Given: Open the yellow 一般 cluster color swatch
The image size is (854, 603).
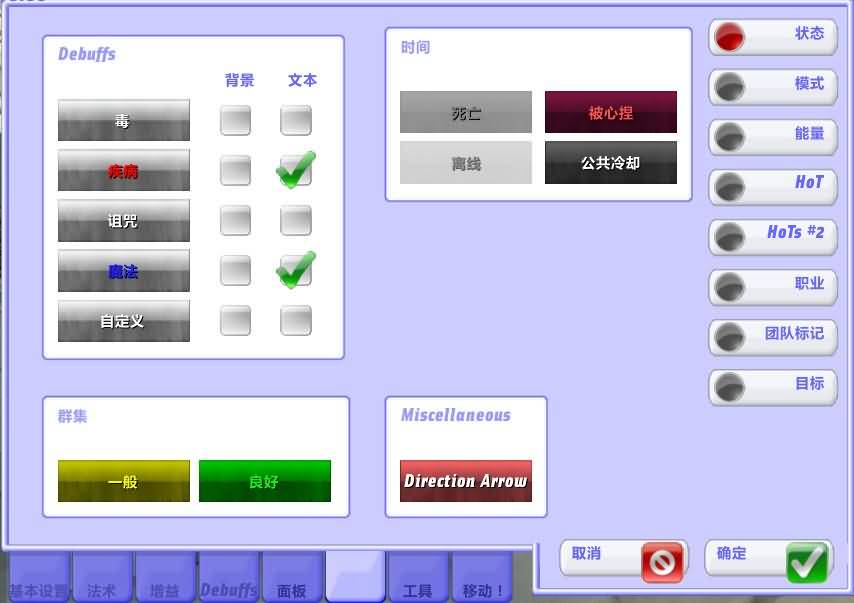Looking at the screenshot, I should tap(124, 481).
